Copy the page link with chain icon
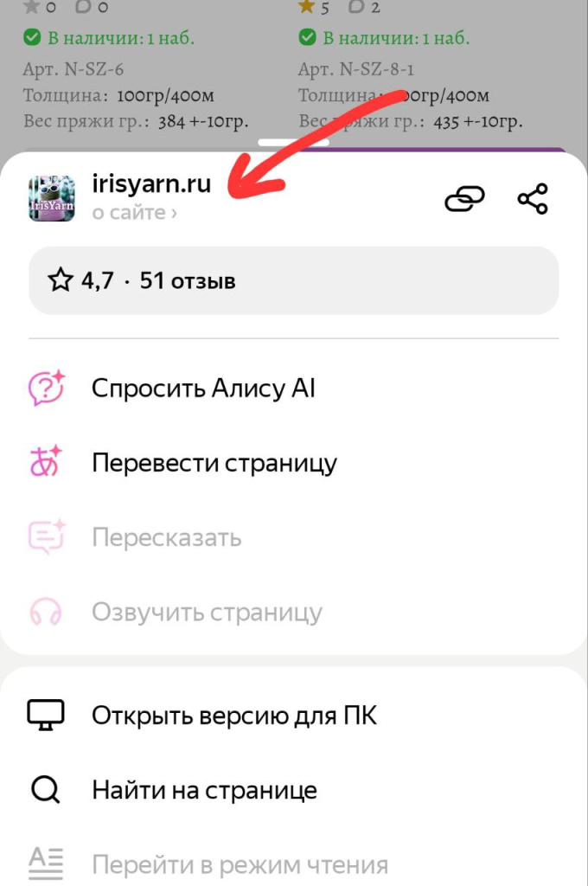 (x=464, y=199)
